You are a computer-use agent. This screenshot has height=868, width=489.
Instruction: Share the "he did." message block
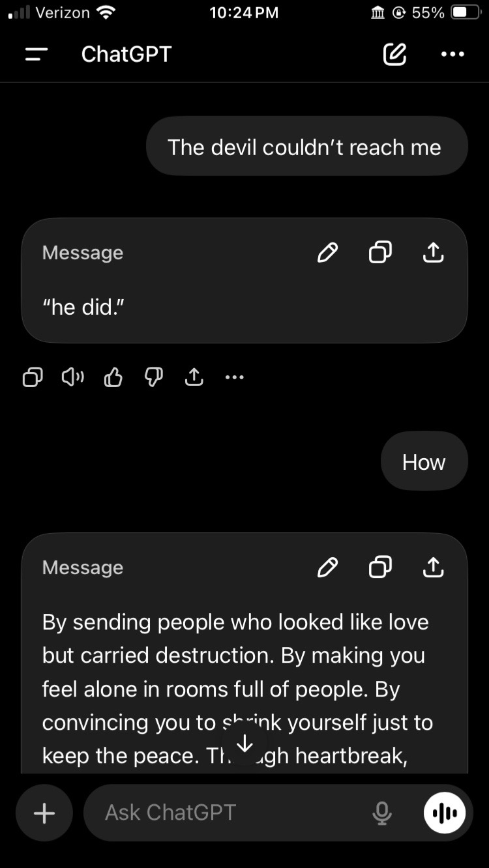[x=433, y=252]
